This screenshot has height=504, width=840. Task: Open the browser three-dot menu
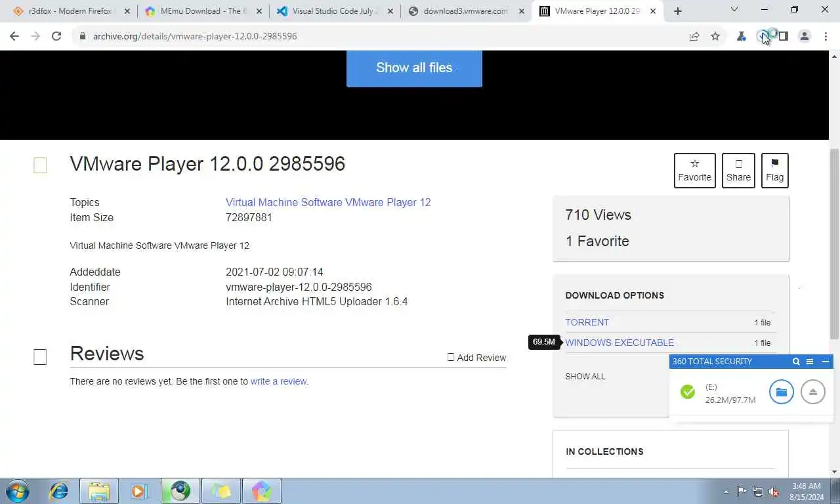click(x=825, y=36)
